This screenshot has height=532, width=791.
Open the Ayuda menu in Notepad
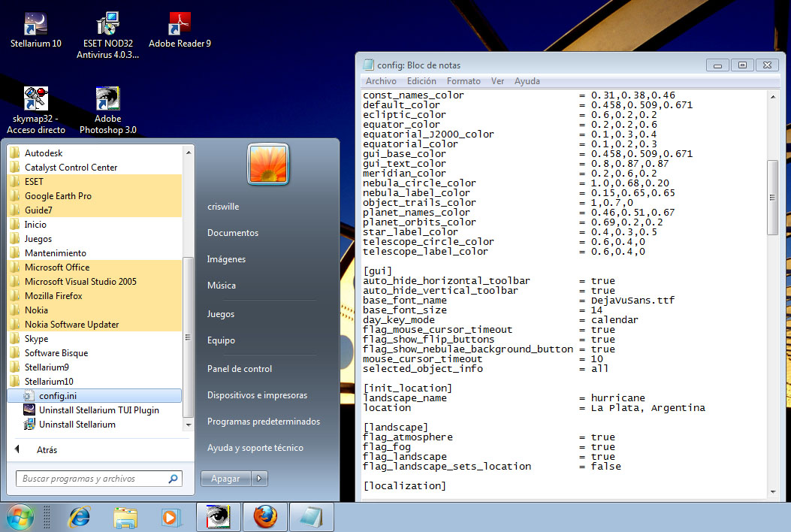[527, 80]
